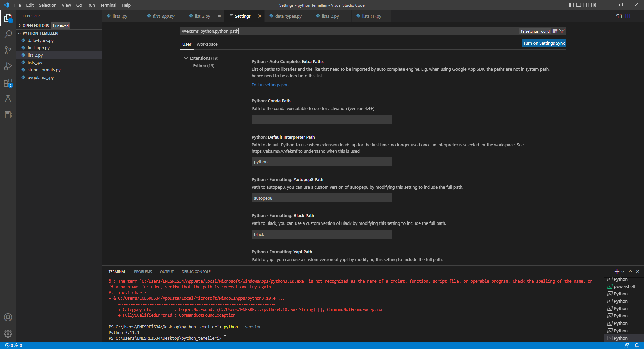Open the Manage gear icon

[x=8, y=334]
